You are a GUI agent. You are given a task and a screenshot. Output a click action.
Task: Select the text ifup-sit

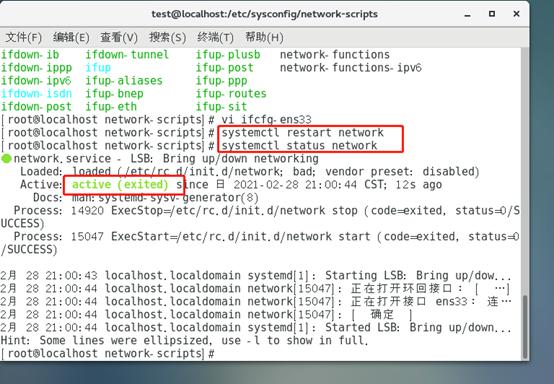[x=222, y=107]
